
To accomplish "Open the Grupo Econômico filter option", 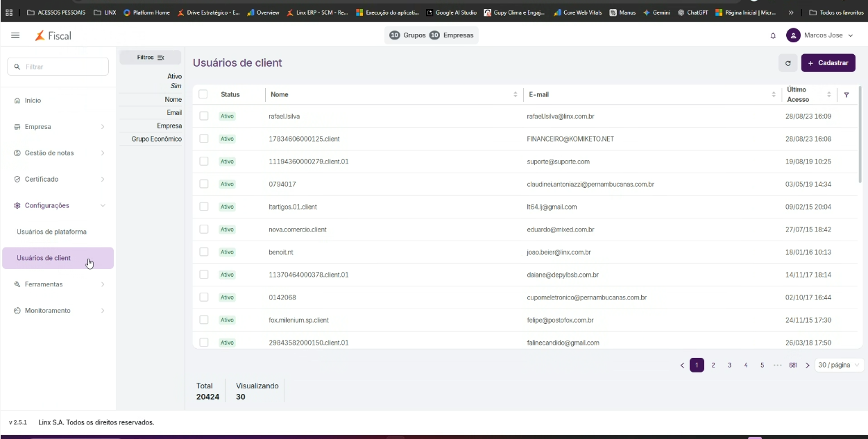I will 157,139.
